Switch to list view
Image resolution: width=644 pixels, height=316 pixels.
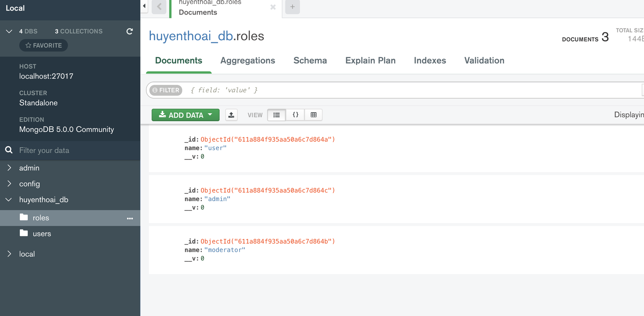pyautogui.click(x=277, y=115)
